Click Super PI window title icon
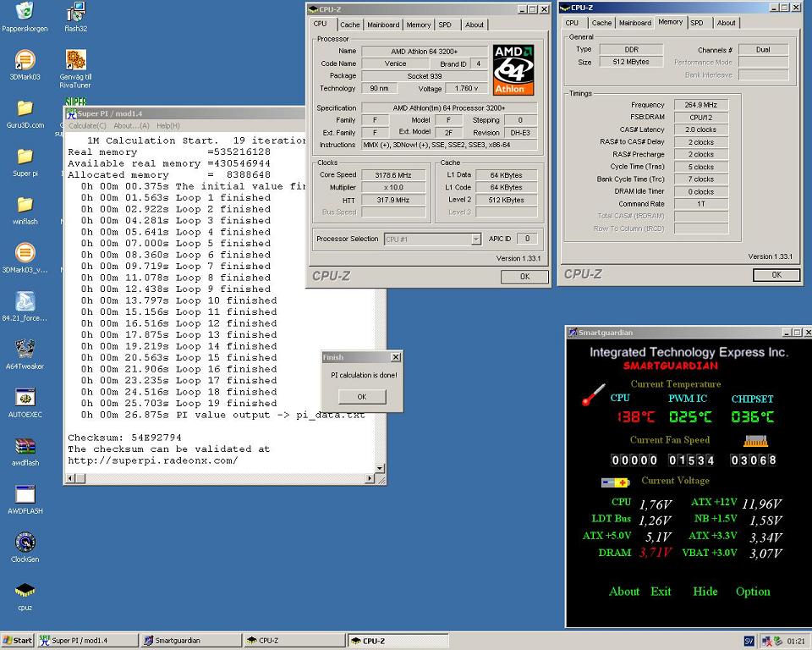Screen dimensions: 812x650 (71, 113)
